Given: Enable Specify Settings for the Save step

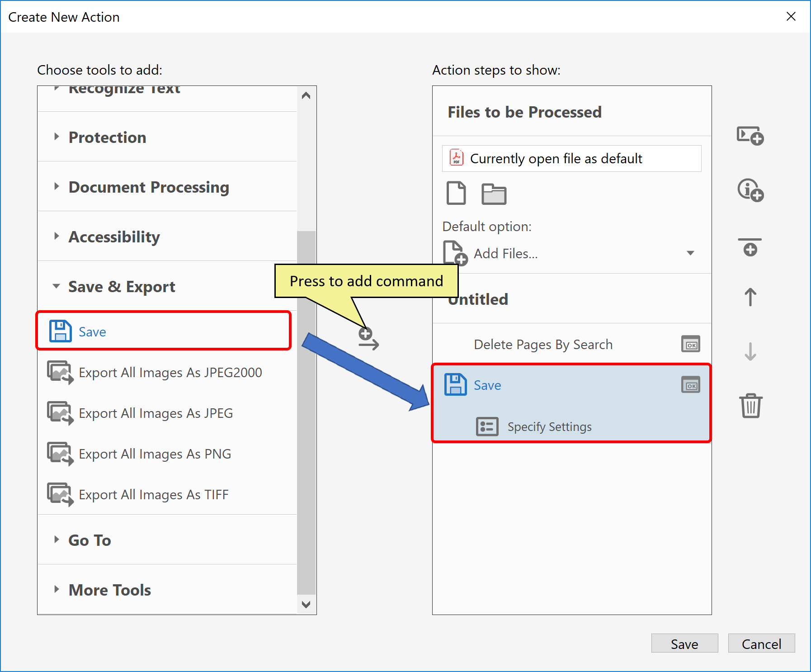Looking at the screenshot, I should 487,426.
